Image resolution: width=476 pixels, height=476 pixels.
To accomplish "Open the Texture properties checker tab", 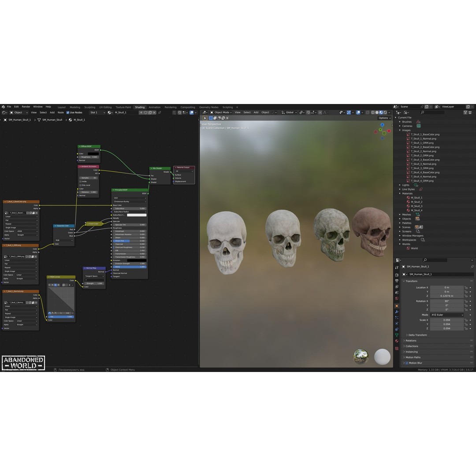I will click(x=397, y=349).
